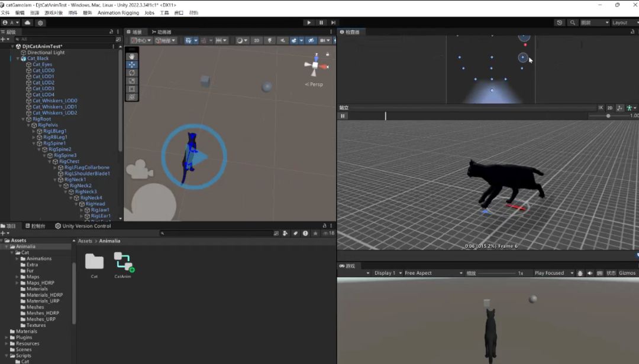639x364 pixels.
Task: Click the global search magnifier icon
Action: click(572, 22)
